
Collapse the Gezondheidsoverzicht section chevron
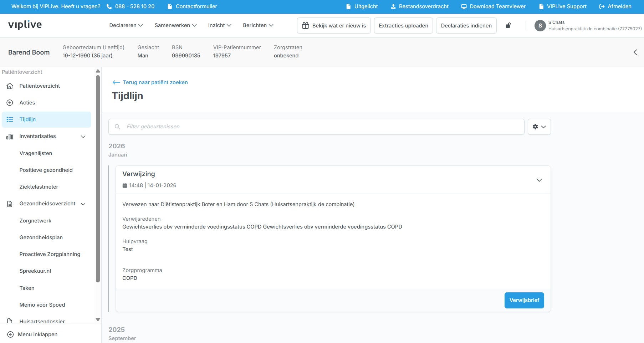[83, 204]
